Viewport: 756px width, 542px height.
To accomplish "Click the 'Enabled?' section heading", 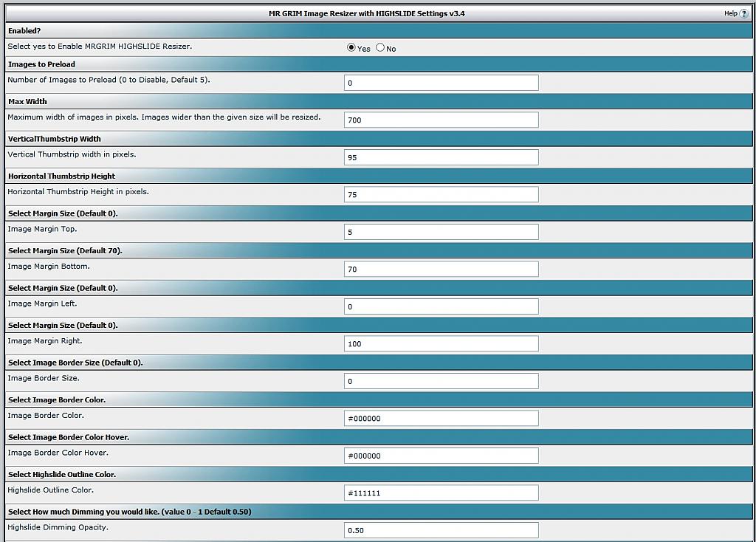I will coord(24,31).
